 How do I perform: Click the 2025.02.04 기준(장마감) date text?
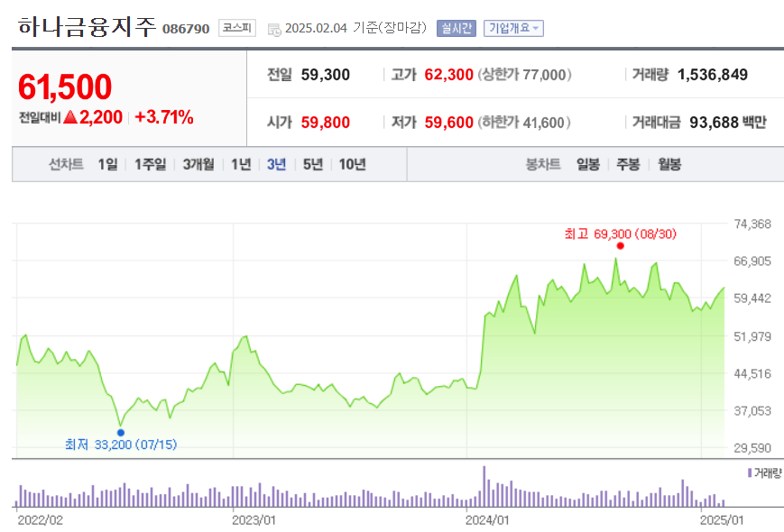tap(356, 28)
